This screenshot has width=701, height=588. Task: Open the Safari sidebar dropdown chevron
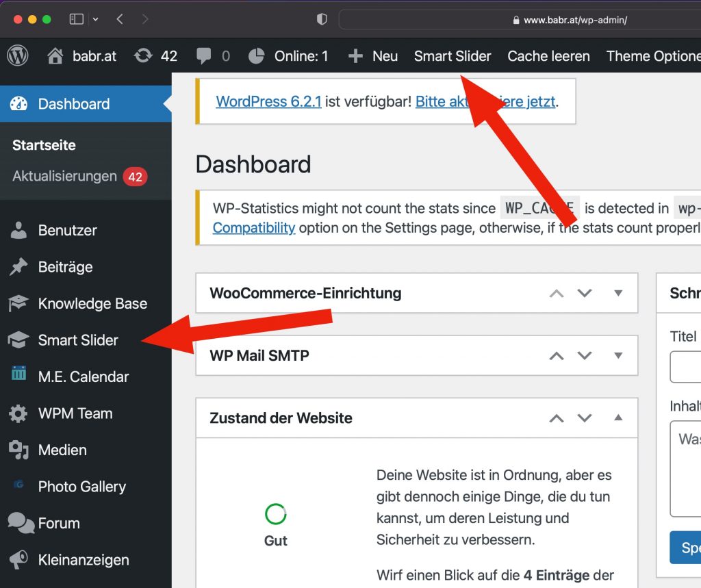[x=94, y=19]
